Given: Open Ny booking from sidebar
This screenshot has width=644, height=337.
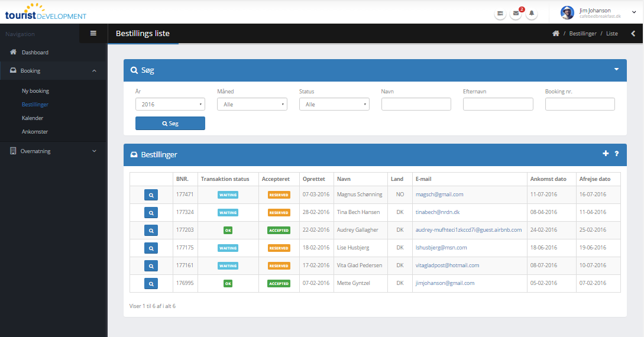Looking at the screenshot, I should point(35,91).
